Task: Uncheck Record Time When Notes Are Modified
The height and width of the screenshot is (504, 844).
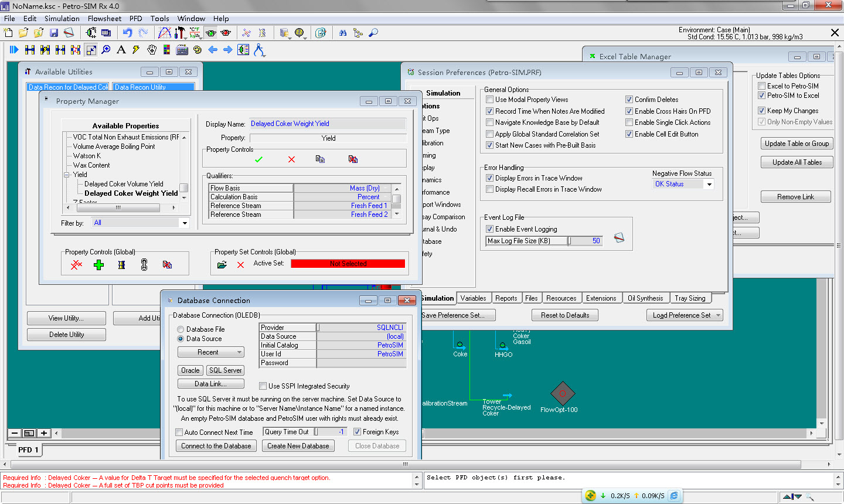Action: tap(489, 111)
